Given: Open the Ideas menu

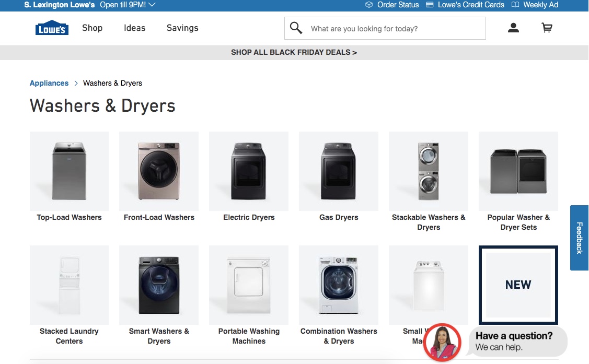Looking at the screenshot, I should tap(134, 28).
